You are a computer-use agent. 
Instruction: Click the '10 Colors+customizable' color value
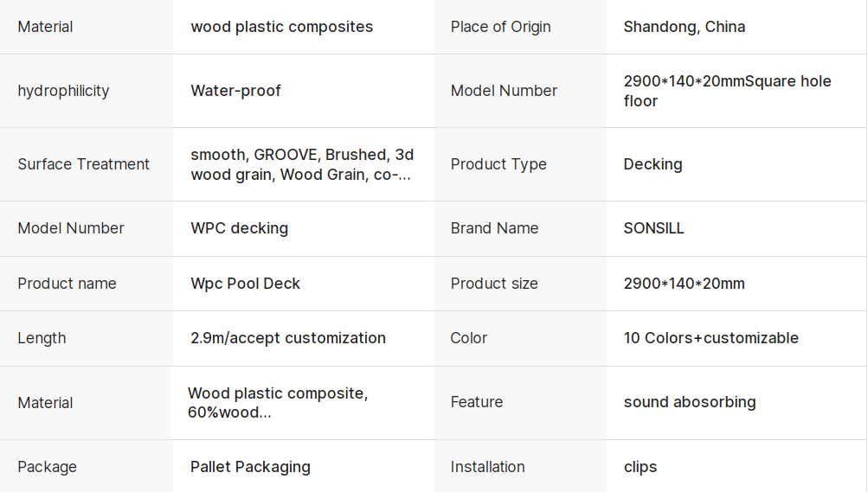pos(710,338)
